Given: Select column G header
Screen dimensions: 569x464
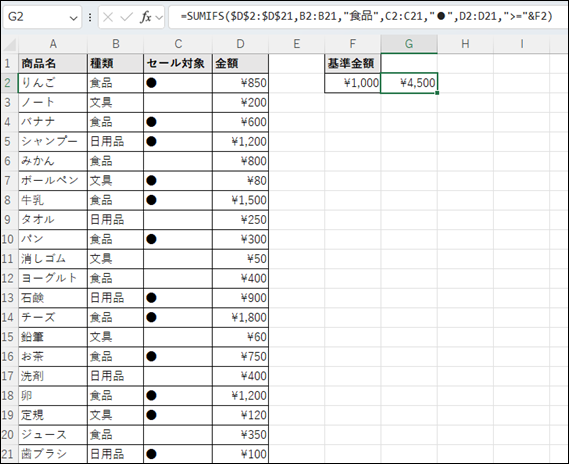Looking at the screenshot, I should click(x=409, y=44).
